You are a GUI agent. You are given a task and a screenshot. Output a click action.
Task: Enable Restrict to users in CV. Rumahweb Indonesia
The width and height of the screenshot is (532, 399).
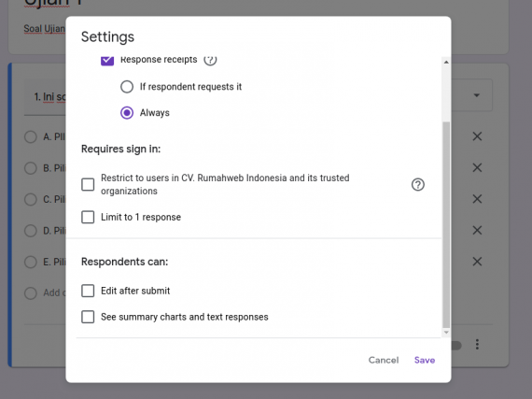[88, 185]
